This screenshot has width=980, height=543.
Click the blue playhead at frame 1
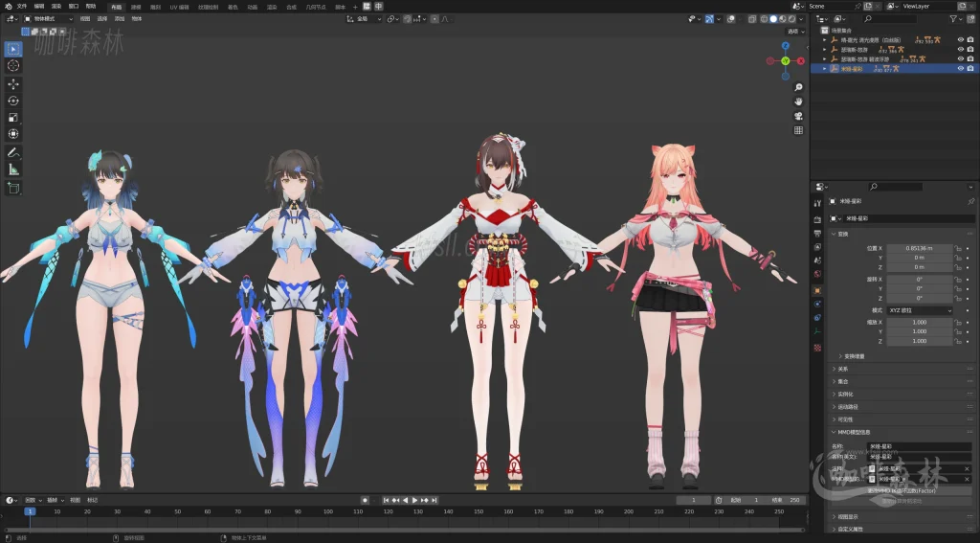pyautogui.click(x=30, y=511)
